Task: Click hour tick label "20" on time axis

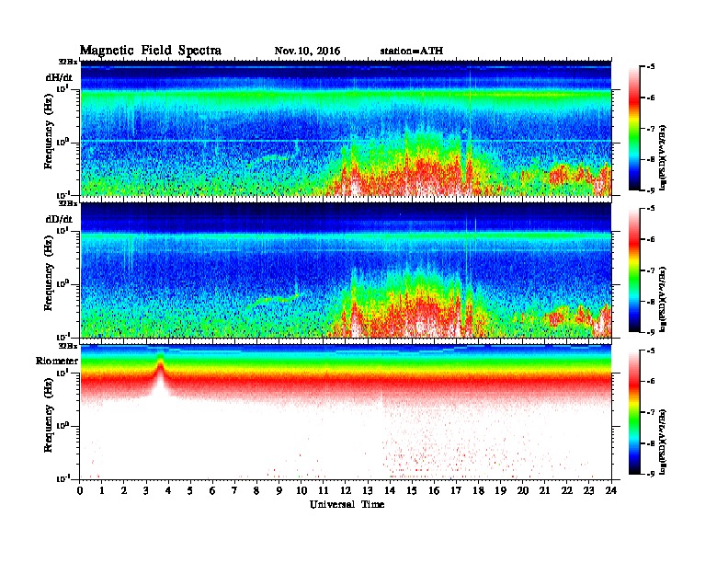Action: pos(522,490)
